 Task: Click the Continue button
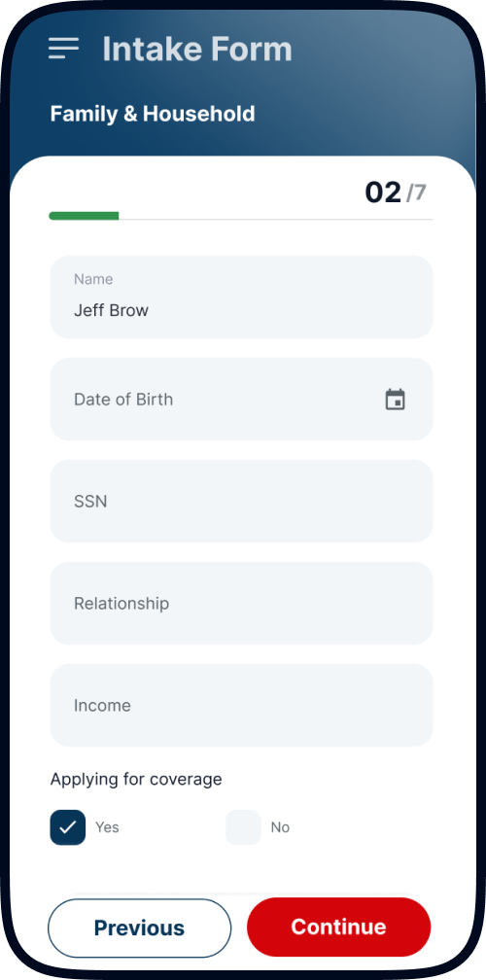click(338, 927)
